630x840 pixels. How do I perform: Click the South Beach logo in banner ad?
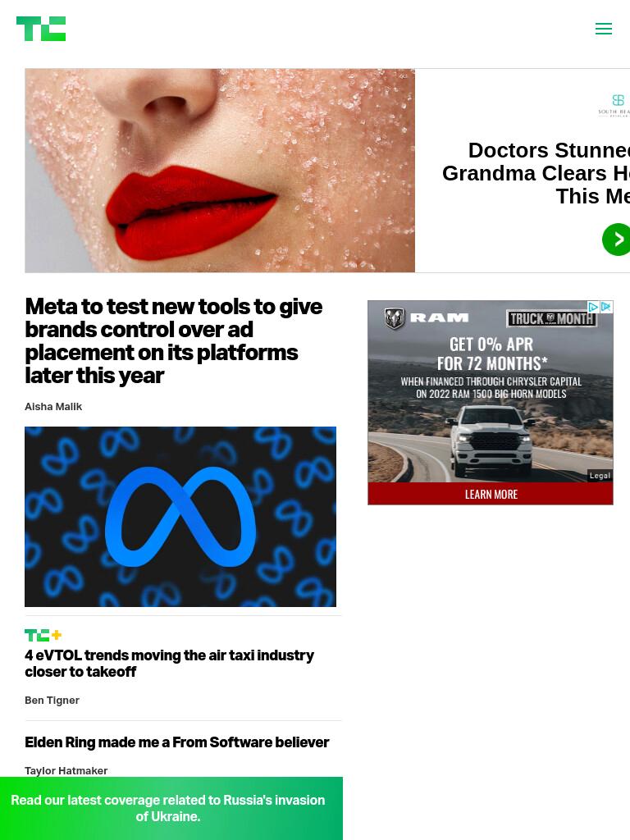tap(615, 105)
